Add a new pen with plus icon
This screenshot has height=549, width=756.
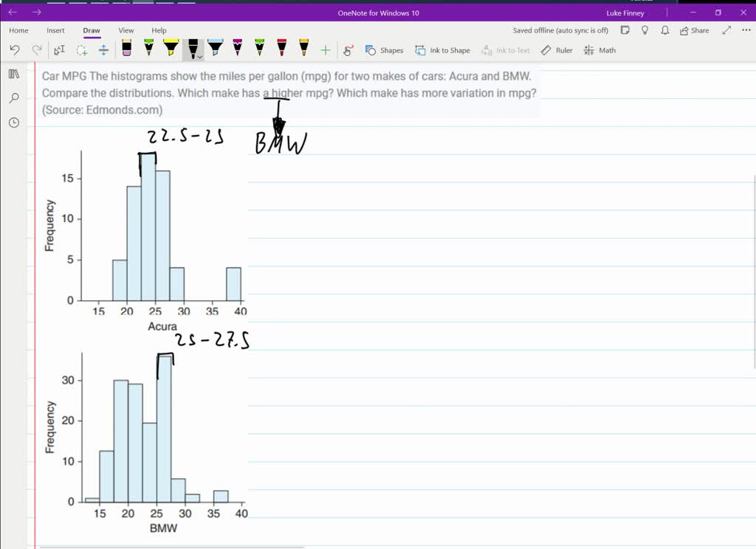(x=326, y=50)
